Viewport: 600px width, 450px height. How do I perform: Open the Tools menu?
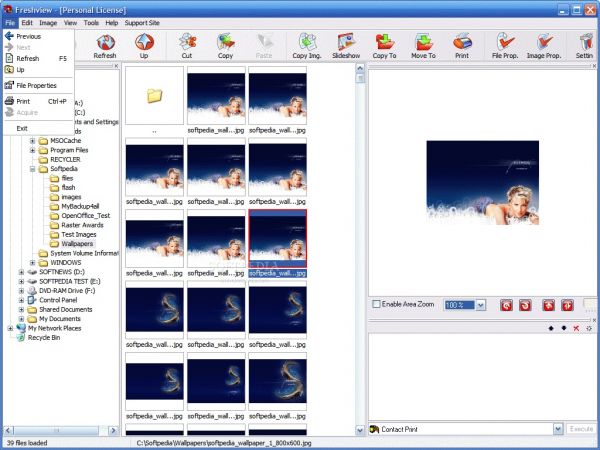[x=91, y=22]
